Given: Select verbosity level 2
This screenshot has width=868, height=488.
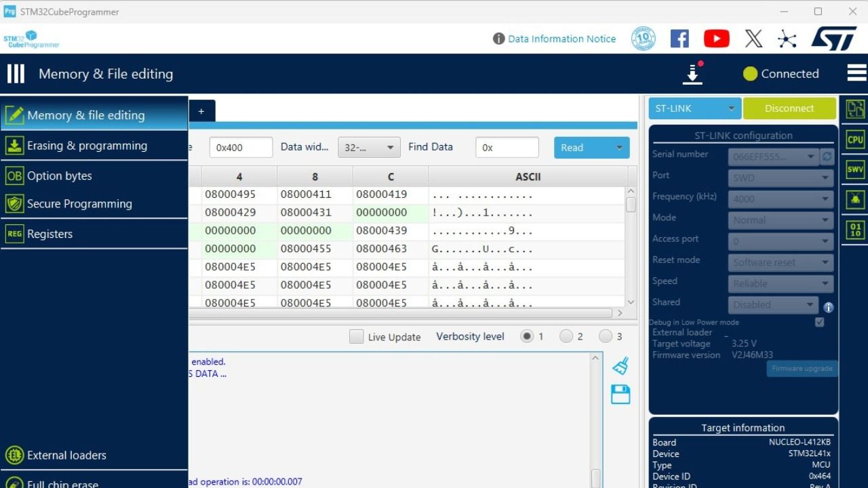Looking at the screenshot, I should tap(566, 336).
